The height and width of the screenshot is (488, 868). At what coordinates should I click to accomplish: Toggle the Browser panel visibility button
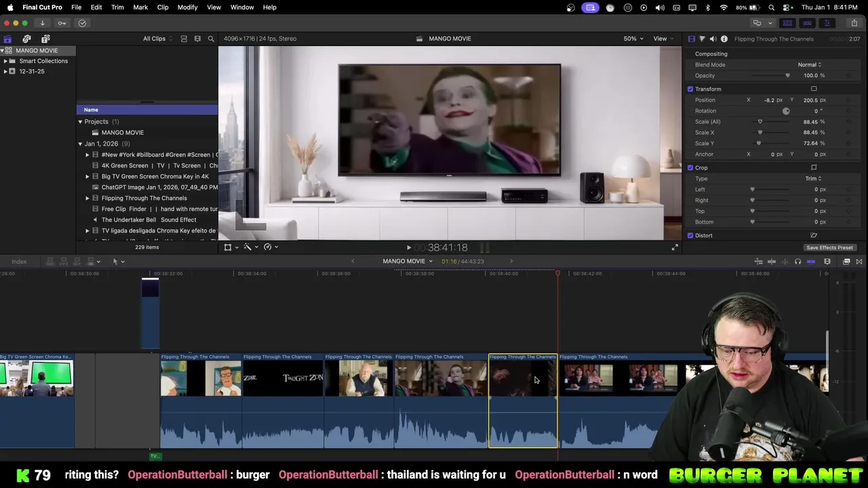coord(787,23)
